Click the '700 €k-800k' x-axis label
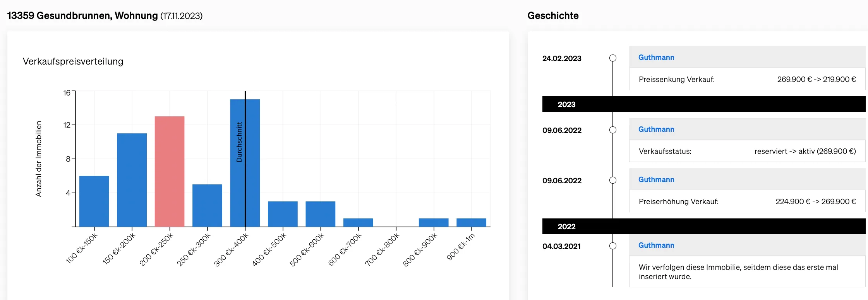This screenshot has height=300, width=868. [382, 249]
